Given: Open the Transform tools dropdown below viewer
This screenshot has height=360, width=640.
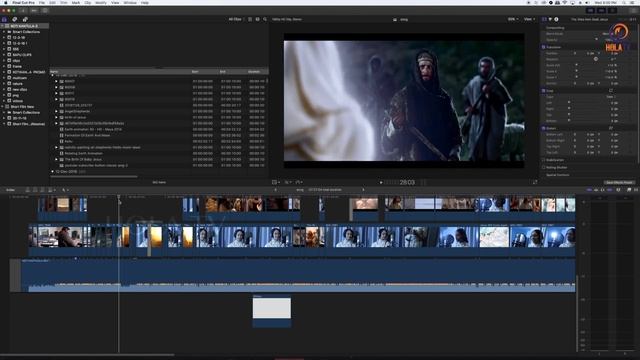Looking at the screenshot, I should coord(276,182).
